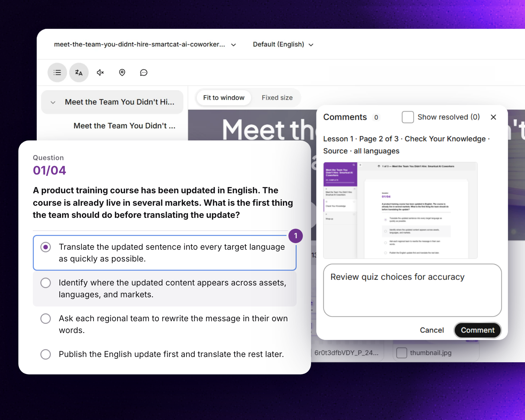525x420 pixels.
Task: Click the muted audio speaker icon
Action: (100, 73)
